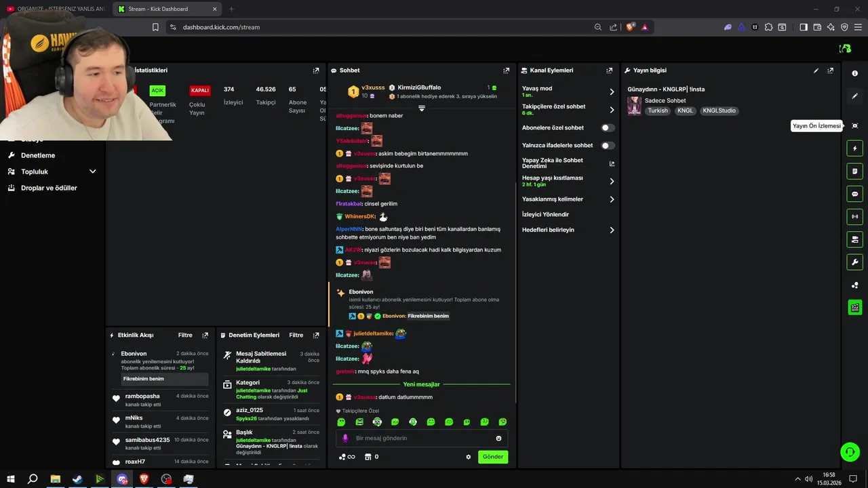Pop out the Etkinlik Akışı panel

tap(205, 335)
